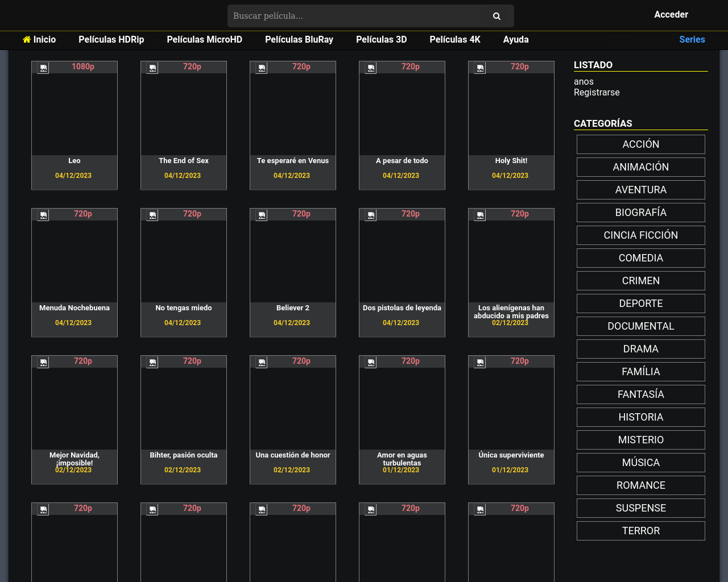The image size is (728, 582).
Task: Click broken image icon on Believer 2 card
Action: tap(262, 215)
